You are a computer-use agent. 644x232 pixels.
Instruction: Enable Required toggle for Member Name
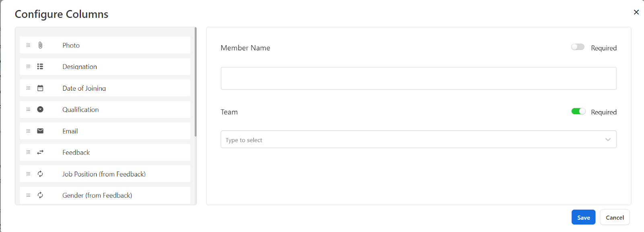point(578,47)
